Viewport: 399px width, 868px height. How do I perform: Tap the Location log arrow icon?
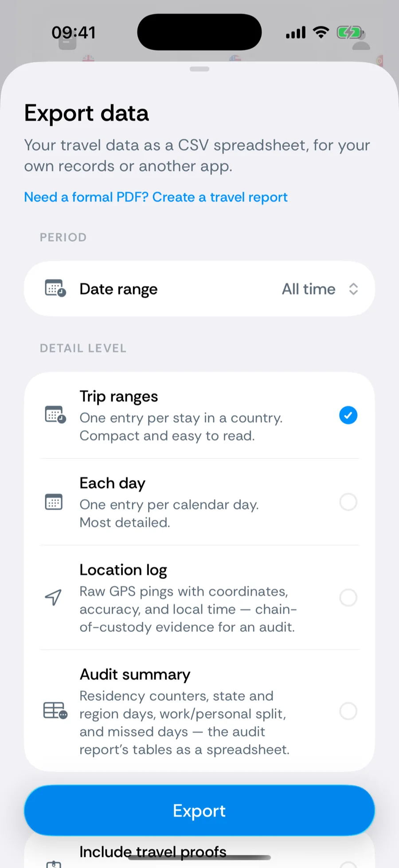(53, 597)
